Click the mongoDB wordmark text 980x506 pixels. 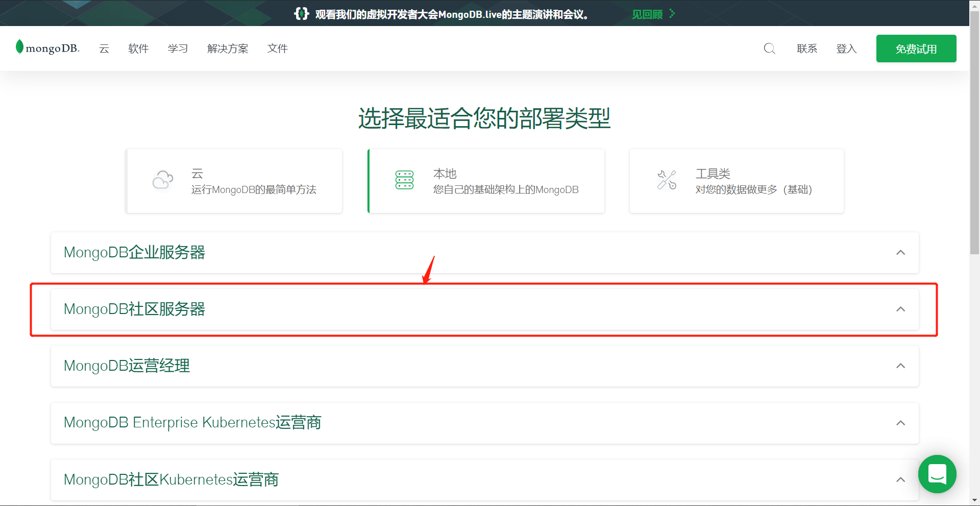(x=53, y=49)
